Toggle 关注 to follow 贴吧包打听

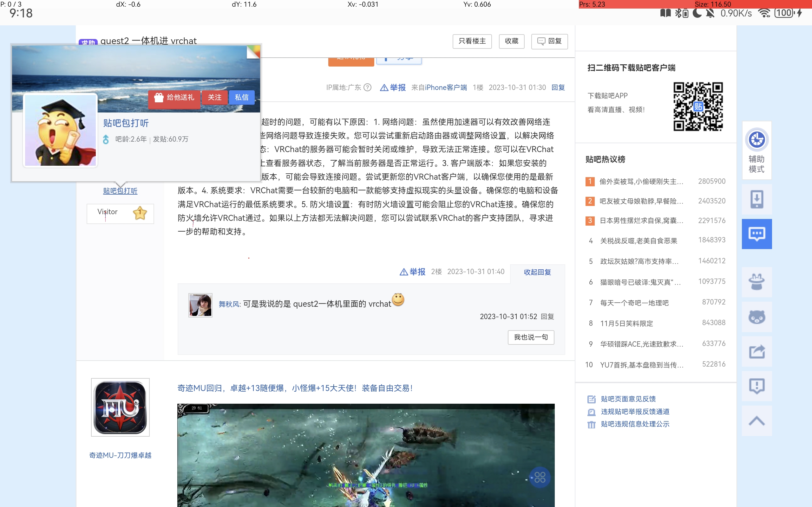214,98
